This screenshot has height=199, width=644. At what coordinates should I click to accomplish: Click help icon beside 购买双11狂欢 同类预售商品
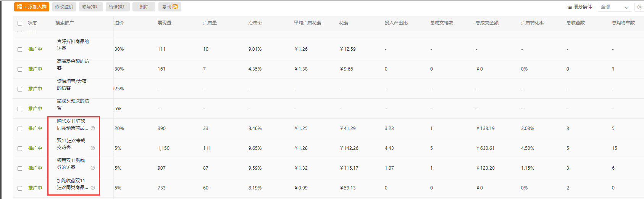click(93, 128)
